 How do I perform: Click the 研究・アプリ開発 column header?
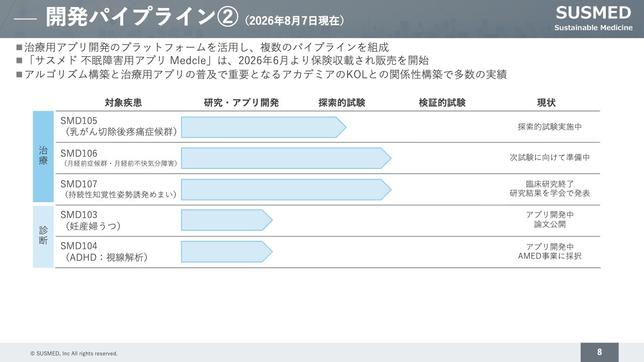pyautogui.click(x=242, y=103)
